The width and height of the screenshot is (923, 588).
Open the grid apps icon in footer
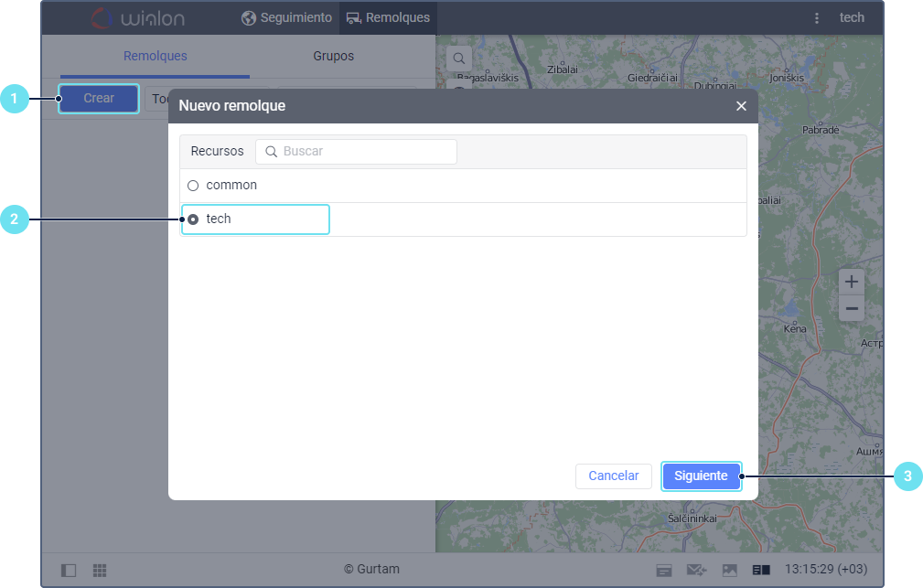tap(100, 571)
